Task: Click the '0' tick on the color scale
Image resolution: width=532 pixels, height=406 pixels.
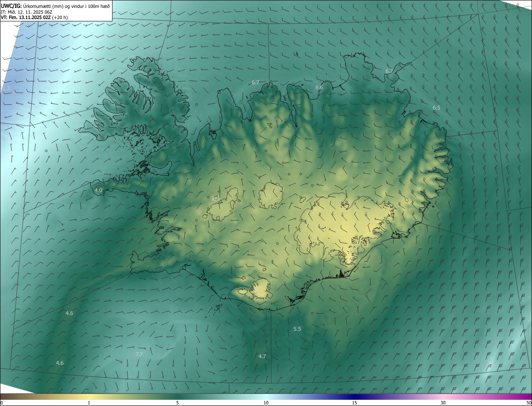Action: [2, 403]
